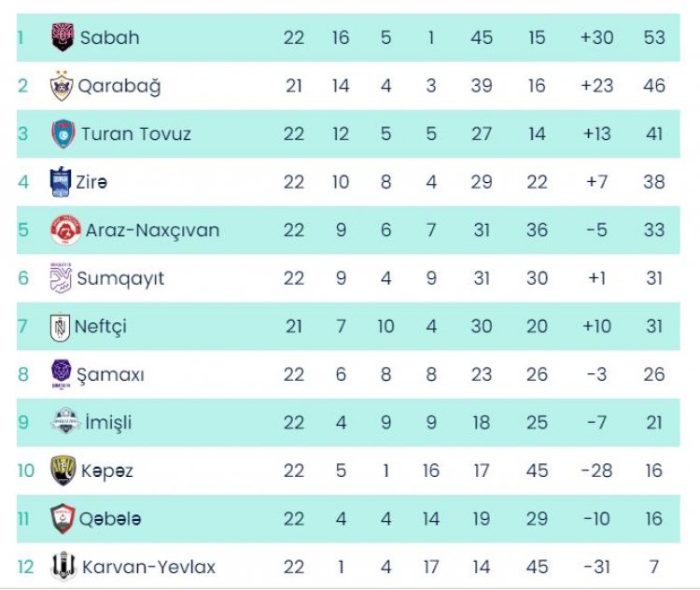Click the Sabah club logo
This screenshot has height=590, width=700.
point(63,37)
